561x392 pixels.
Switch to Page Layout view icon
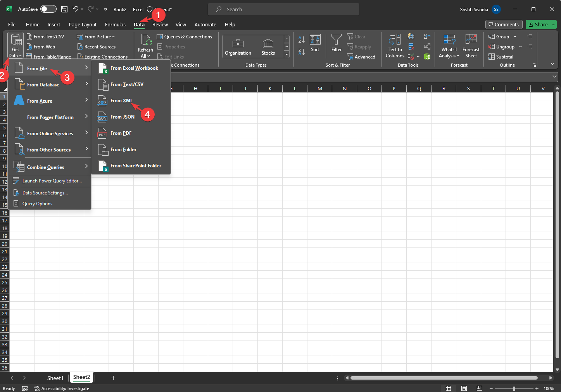tap(464, 388)
